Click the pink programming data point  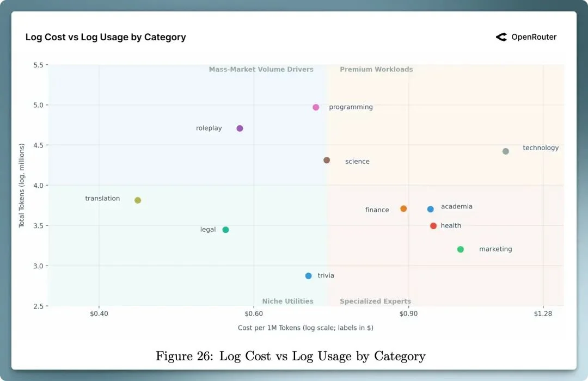316,107
